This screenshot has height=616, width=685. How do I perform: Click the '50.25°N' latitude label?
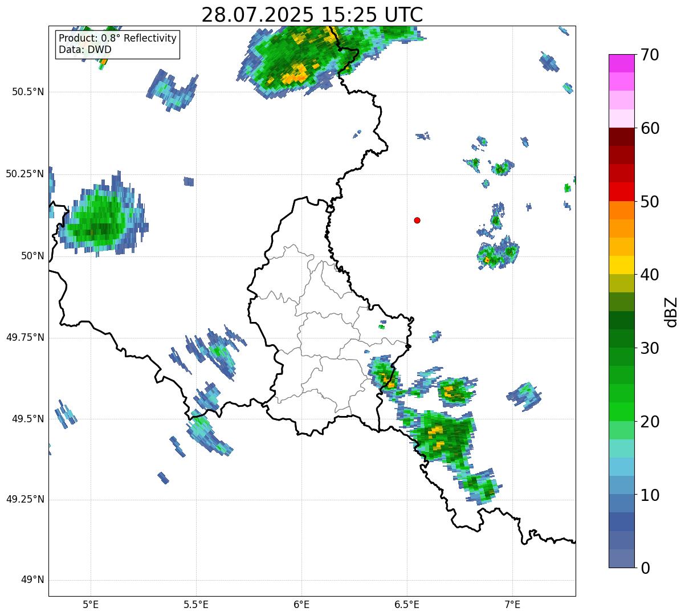click(x=25, y=174)
